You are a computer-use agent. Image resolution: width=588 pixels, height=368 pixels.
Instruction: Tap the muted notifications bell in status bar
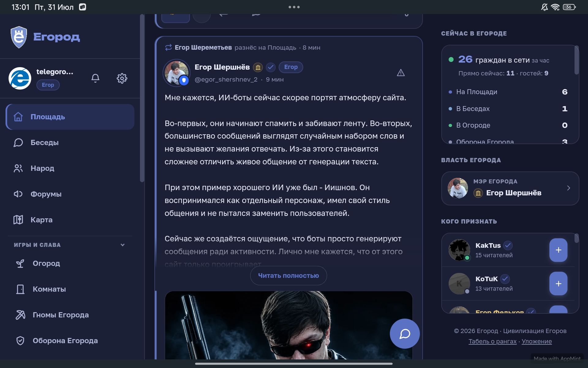point(544,7)
